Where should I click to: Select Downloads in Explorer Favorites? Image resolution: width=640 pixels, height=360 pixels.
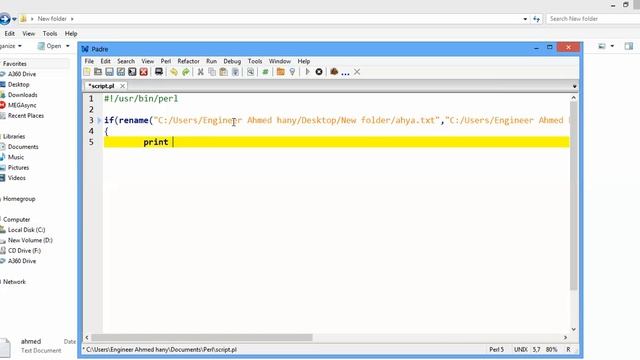click(x=22, y=95)
